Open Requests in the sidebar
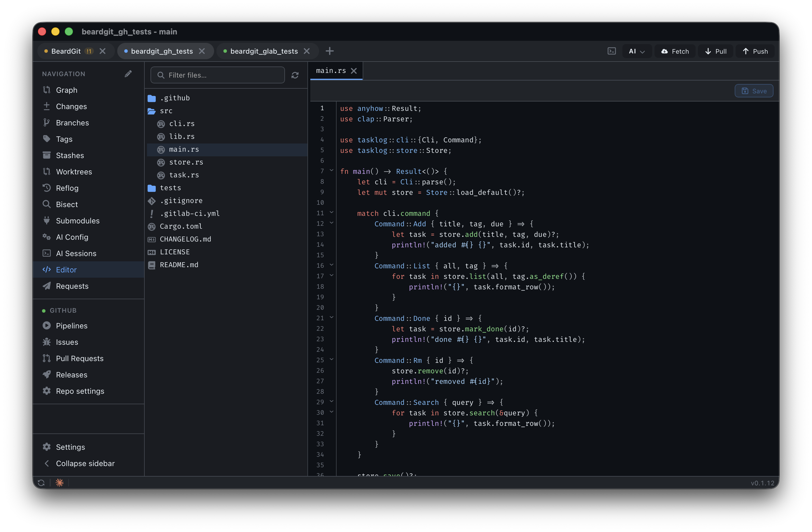 click(x=88, y=286)
